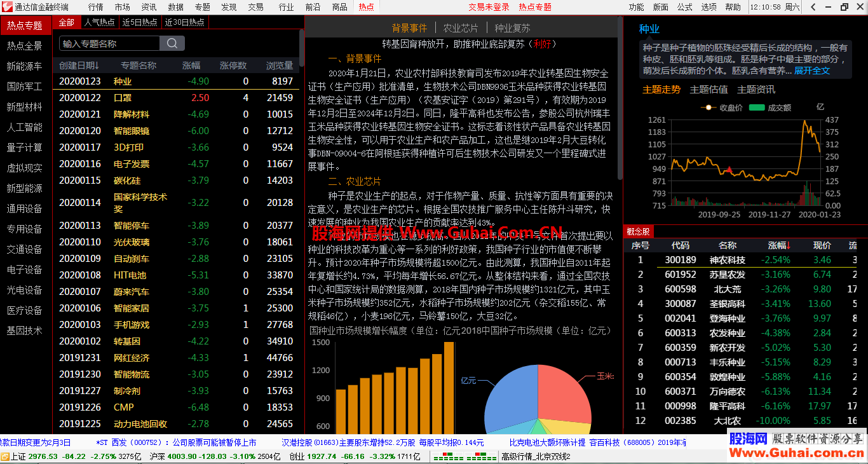
Task: Select the 3D打印 topic row
Action: (x=176, y=147)
